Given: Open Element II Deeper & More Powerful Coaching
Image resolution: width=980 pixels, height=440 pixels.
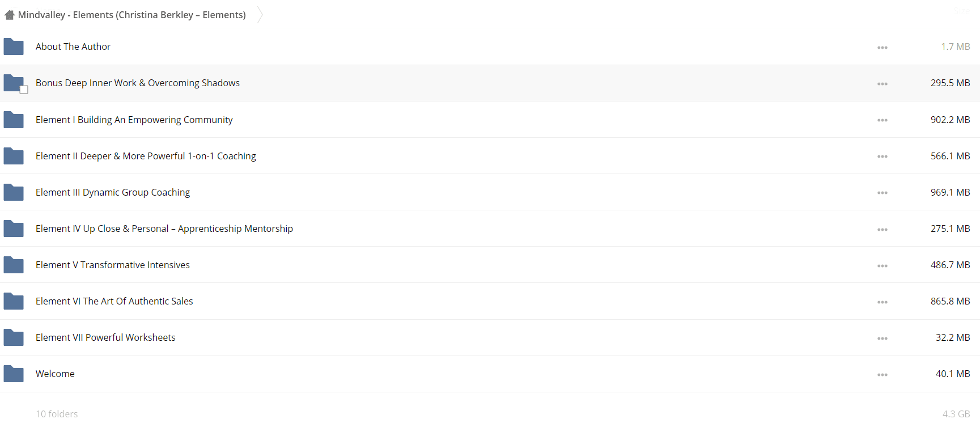Looking at the screenshot, I should point(146,156).
